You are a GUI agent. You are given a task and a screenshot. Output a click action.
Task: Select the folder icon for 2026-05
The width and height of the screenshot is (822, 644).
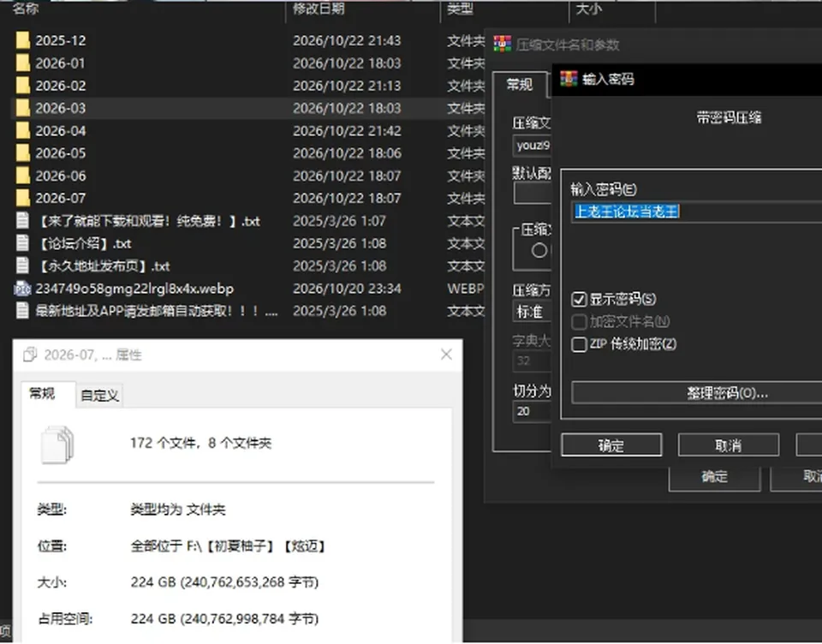pyautogui.click(x=22, y=153)
